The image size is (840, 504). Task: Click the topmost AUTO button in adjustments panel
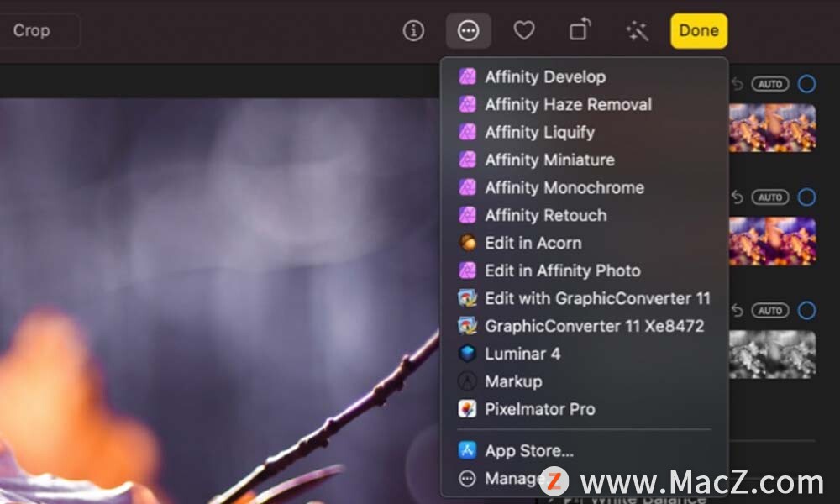coord(769,84)
